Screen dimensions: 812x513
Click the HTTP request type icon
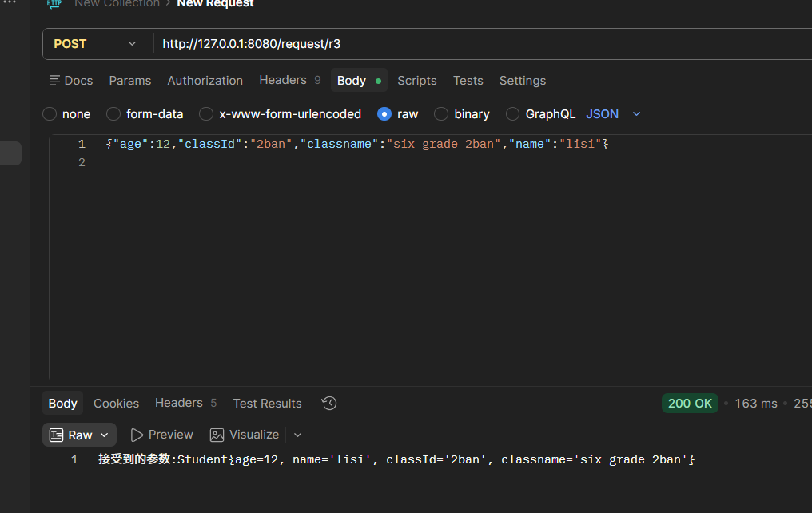pyautogui.click(x=54, y=4)
